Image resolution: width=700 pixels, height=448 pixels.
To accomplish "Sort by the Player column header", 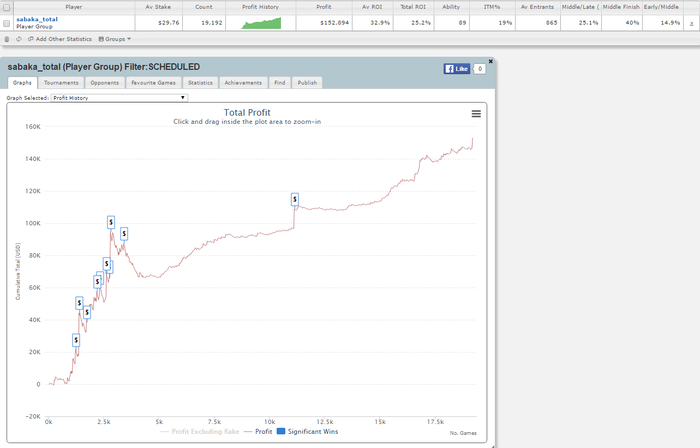I will [74, 7].
